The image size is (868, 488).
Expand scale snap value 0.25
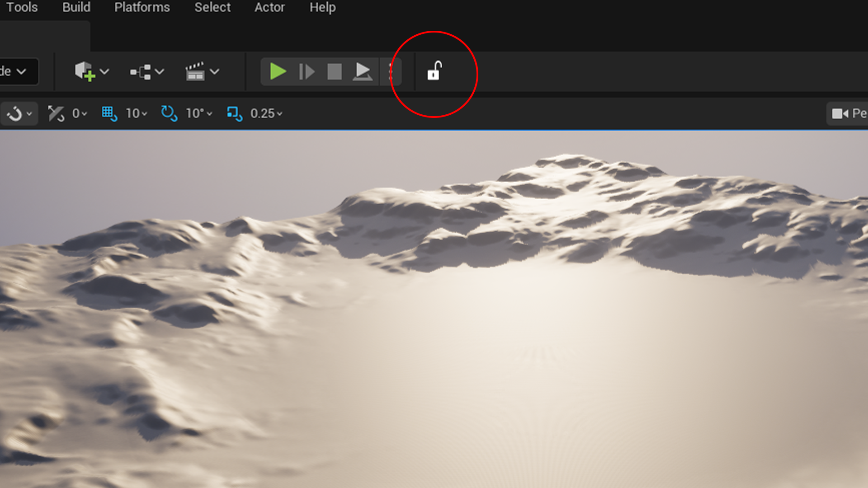pyautogui.click(x=266, y=113)
